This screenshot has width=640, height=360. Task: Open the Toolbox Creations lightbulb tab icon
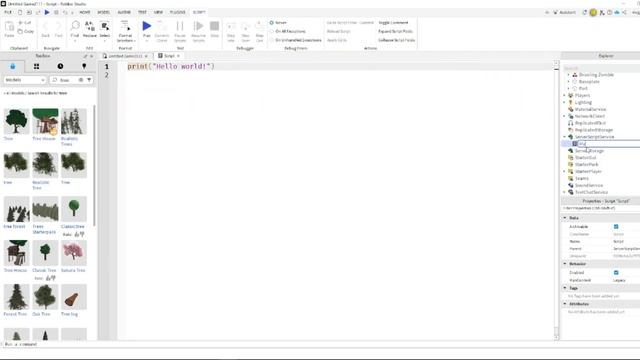click(x=84, y=66)
